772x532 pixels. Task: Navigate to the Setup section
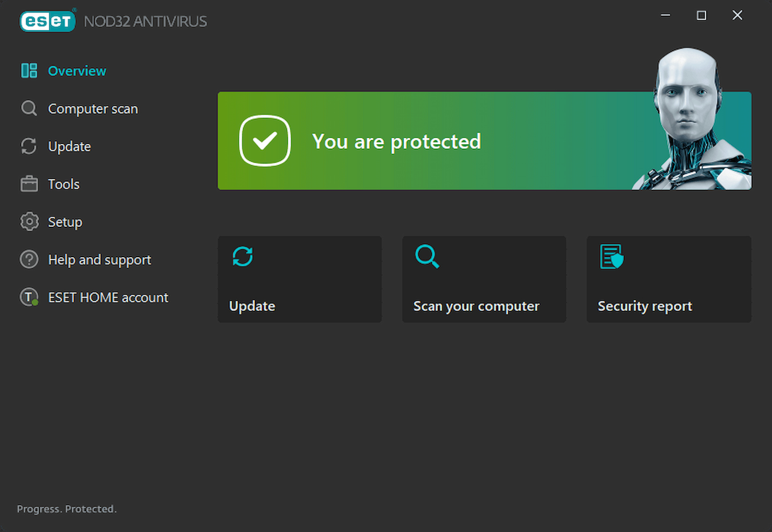65,222
